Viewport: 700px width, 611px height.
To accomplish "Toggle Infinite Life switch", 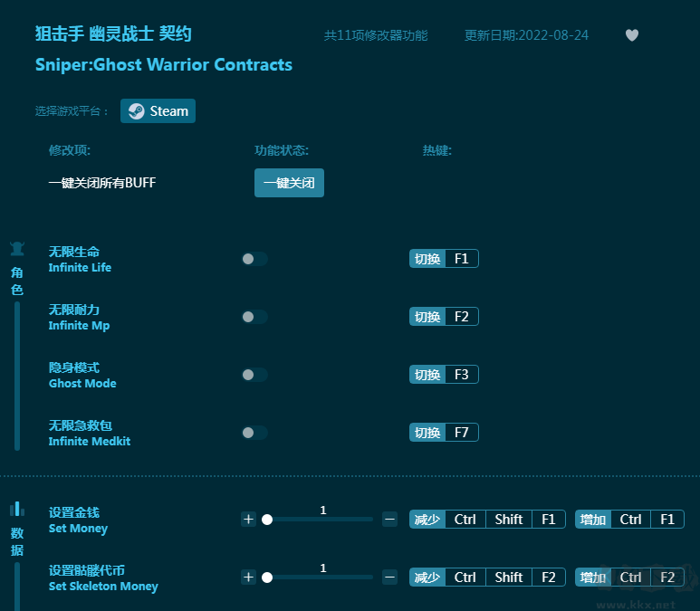I will 254,259.
